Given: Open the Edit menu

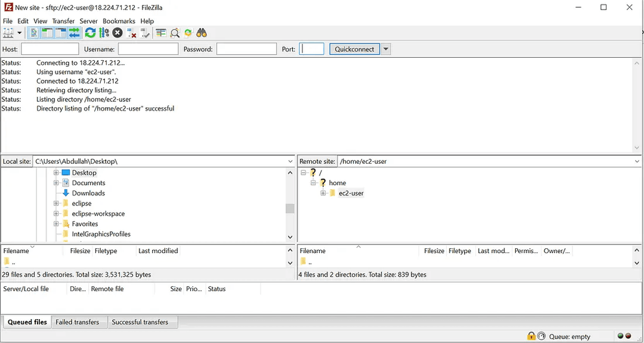Looking at the screenshot, I should coord(23,21).
